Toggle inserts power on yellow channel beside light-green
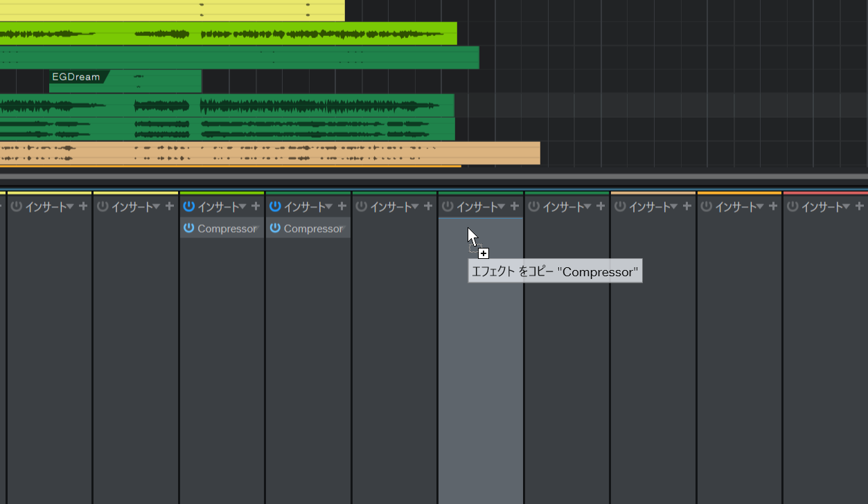Screen dimensions: 868x504 pyautogui.click(x=103, y=206)
